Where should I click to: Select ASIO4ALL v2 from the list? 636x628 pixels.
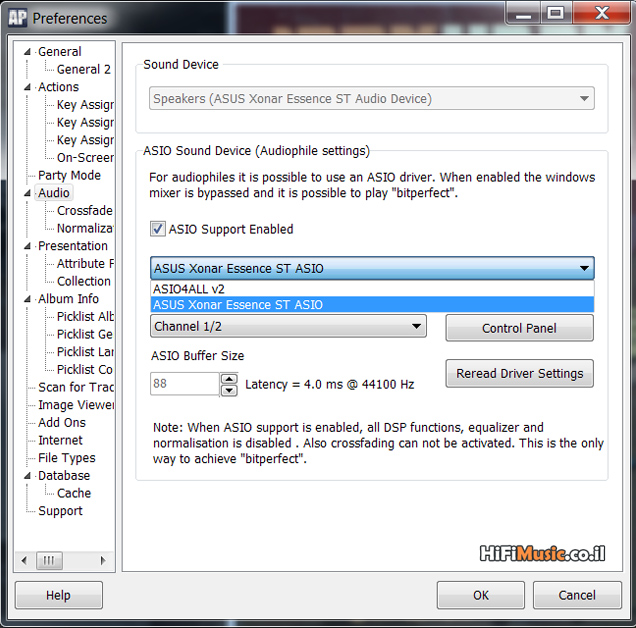[x=372, y=289]
